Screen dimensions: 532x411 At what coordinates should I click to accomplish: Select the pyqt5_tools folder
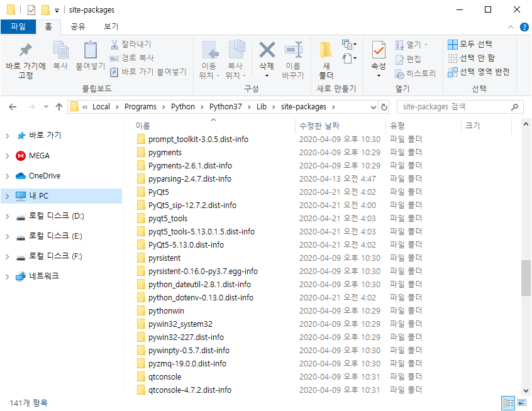pyautogui.click(x=168, y=219)
